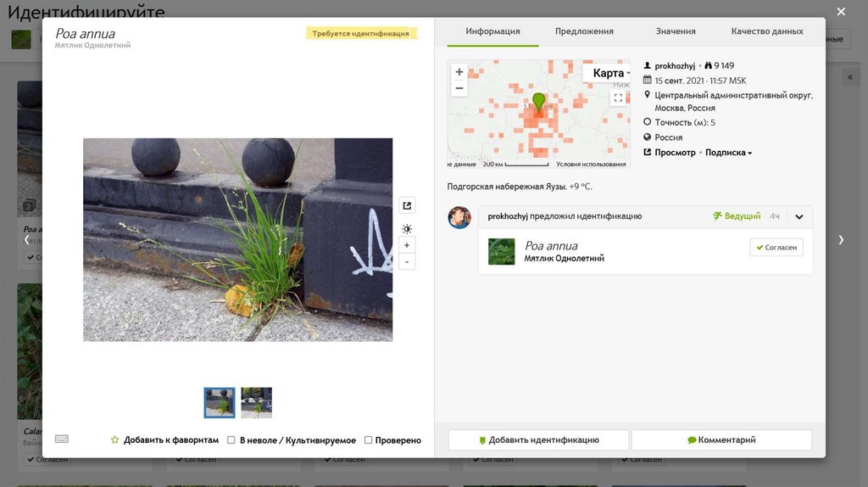The height and width of the screenshot is (487, 868).
Task: Expand the 'Подписка' dropdown
Action: (x=728, y=153)
